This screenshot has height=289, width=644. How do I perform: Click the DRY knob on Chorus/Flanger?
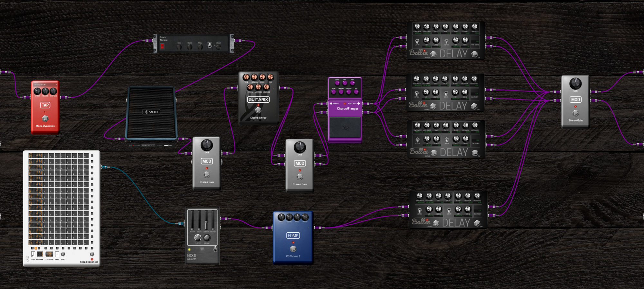(x=356, y=92)
